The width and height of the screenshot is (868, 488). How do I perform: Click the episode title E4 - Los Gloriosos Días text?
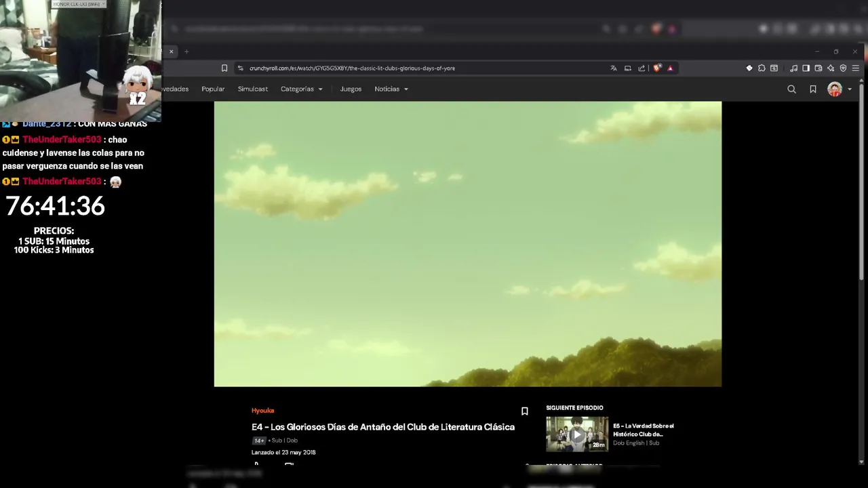[x=383, y=427]
